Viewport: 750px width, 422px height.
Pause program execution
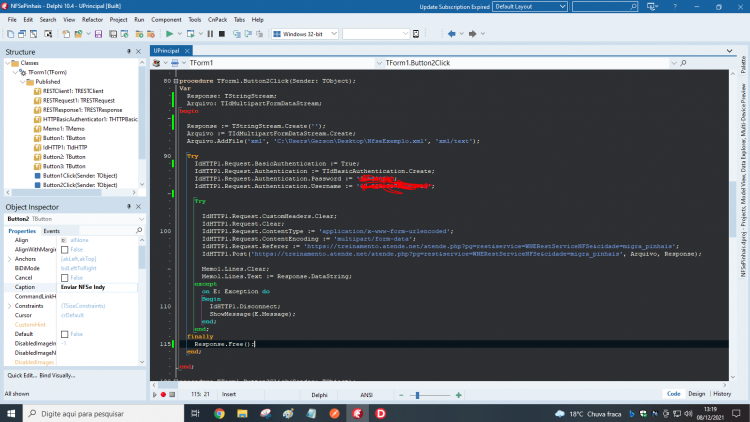[210, 34]
